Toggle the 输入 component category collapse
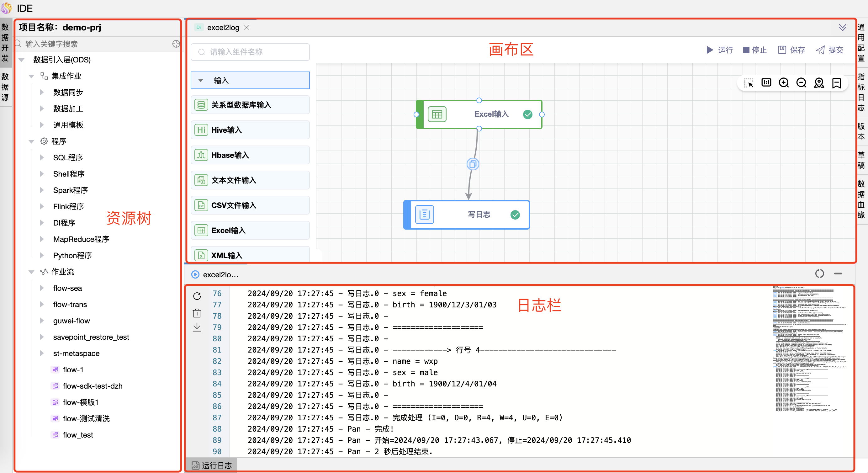Image resolution: width=868 pixels, height=473 pixels. (203, 81)
